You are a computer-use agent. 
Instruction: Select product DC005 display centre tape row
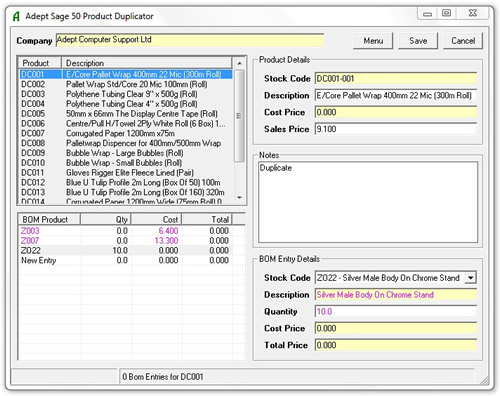(x=126, y=114)
